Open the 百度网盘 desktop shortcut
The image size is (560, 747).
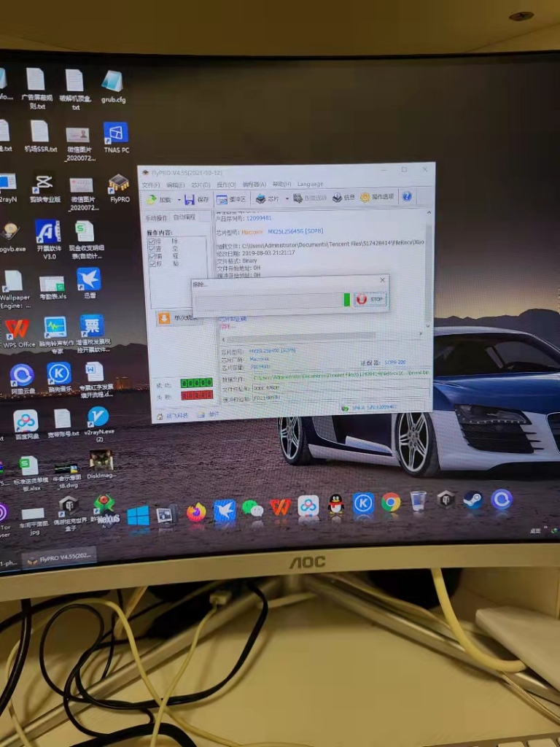(x=26, y=425)
